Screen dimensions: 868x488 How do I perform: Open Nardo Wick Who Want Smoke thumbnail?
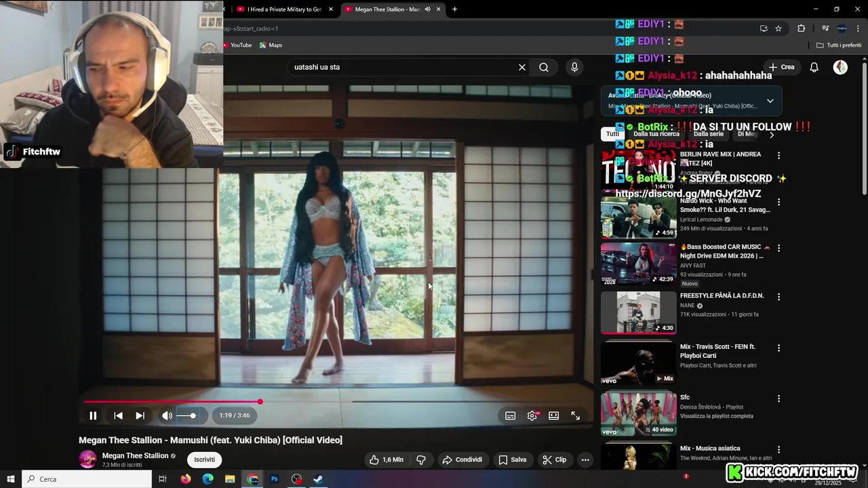[x=639, y=218]
